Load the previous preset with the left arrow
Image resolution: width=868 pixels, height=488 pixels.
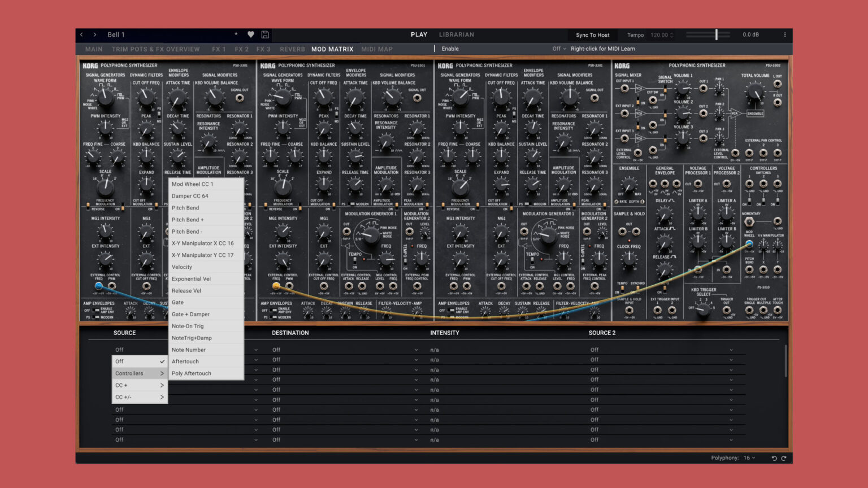click(x=81, y=34)
